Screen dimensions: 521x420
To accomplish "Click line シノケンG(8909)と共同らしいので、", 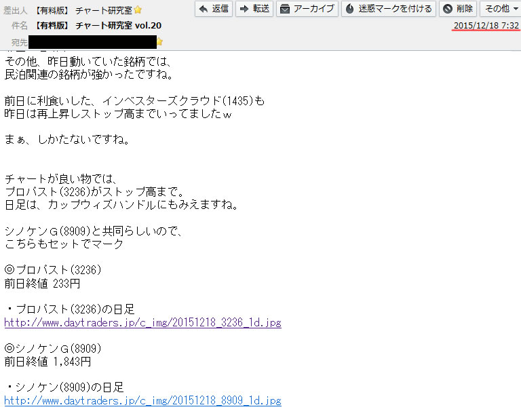I will [x=94, y=231].
